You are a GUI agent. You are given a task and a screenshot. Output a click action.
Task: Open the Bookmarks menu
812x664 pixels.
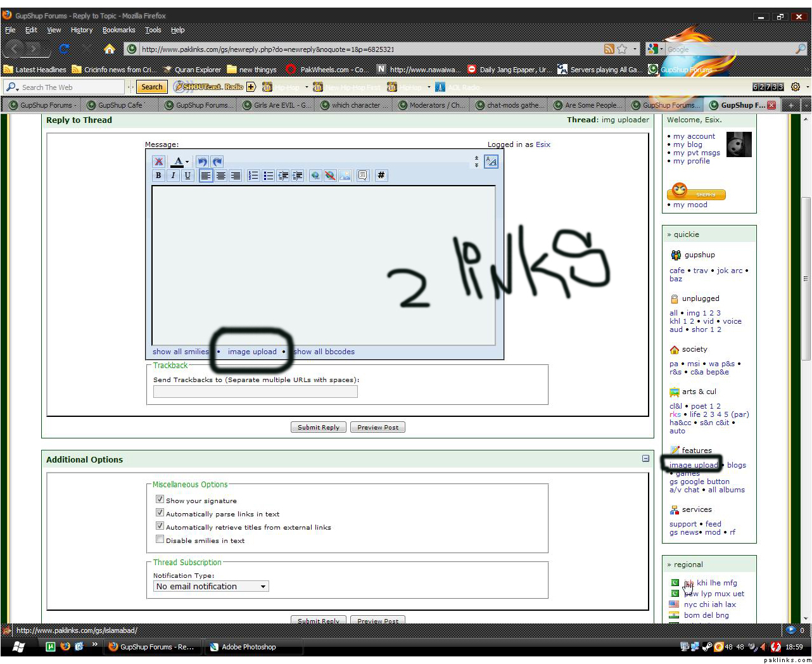tap(118, 30)
